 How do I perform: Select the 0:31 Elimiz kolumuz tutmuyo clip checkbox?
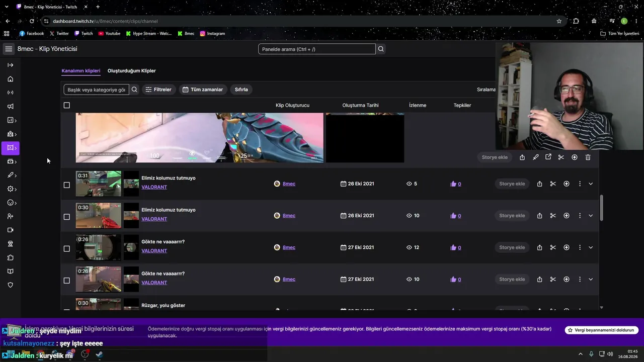pyautogui.click(x=66, y=185)
